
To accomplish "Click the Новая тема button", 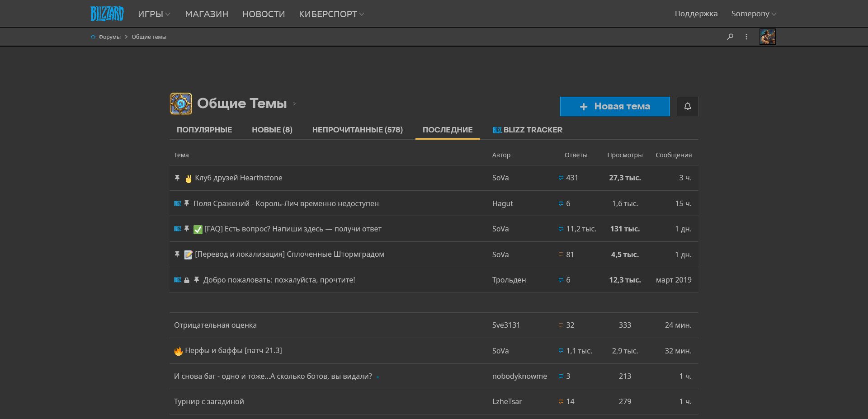I will pos(615,106).
